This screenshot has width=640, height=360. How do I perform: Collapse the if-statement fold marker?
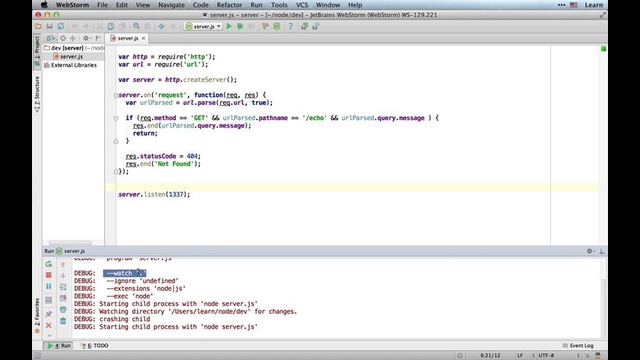tap(116, 118)
